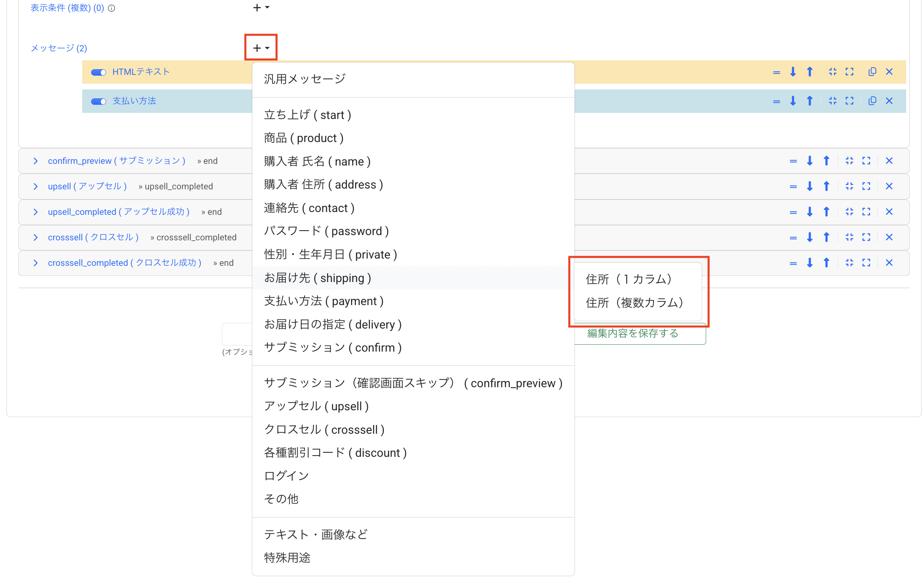The width and height of the screenshot is (924, 579).
Task: Collapse the HTMLテキスト row
Action: coord(832,72)
